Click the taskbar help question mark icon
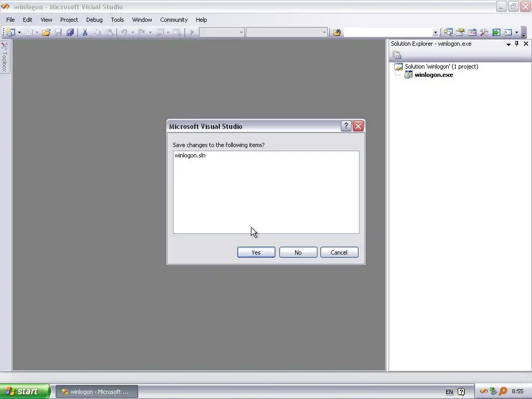Image resolution: width=532 pixels, height=399 pixels. tap(461, 392)
